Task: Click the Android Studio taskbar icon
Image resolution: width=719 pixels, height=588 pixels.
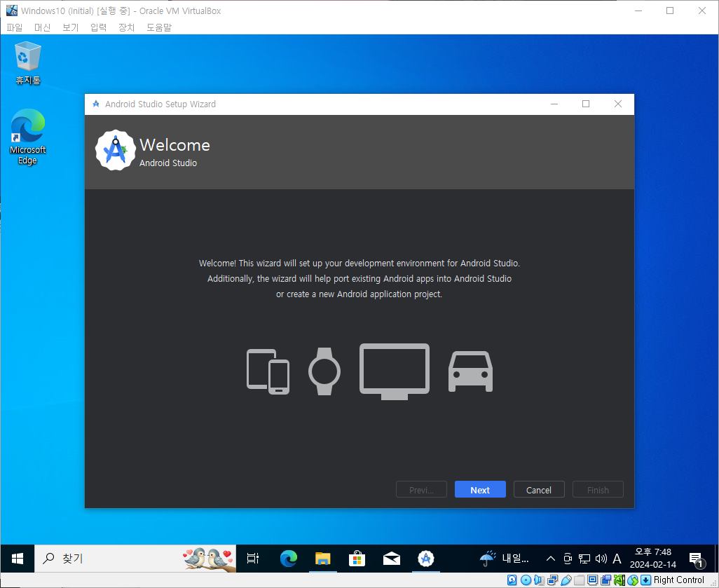Action: (426, 558)
